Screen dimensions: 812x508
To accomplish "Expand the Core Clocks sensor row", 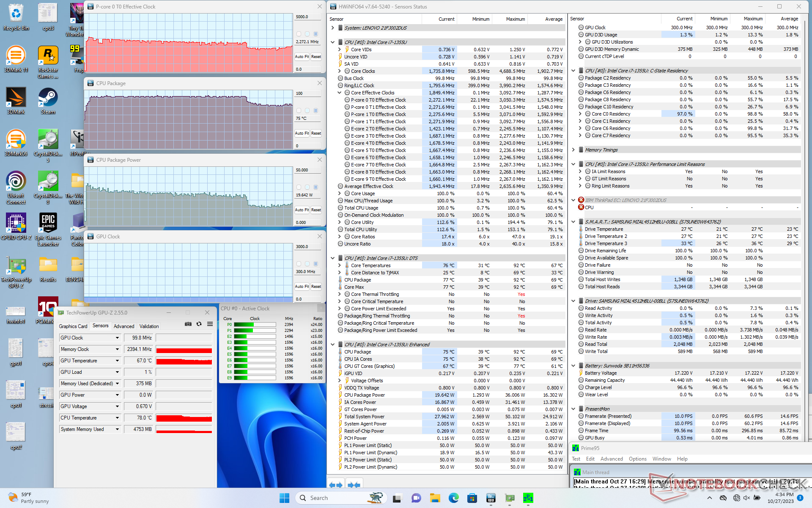I will coord(340,71).
